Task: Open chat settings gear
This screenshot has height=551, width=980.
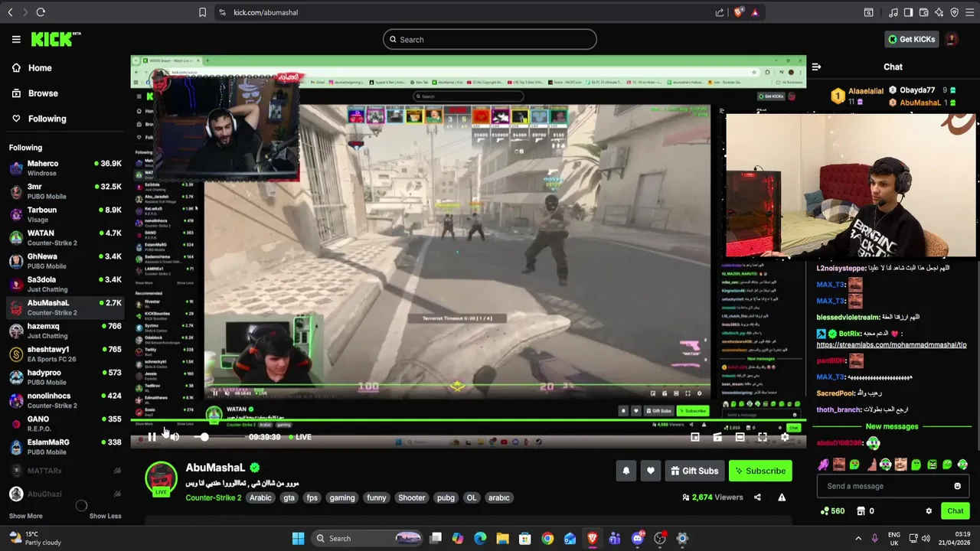Action: [x=929, y=511]
